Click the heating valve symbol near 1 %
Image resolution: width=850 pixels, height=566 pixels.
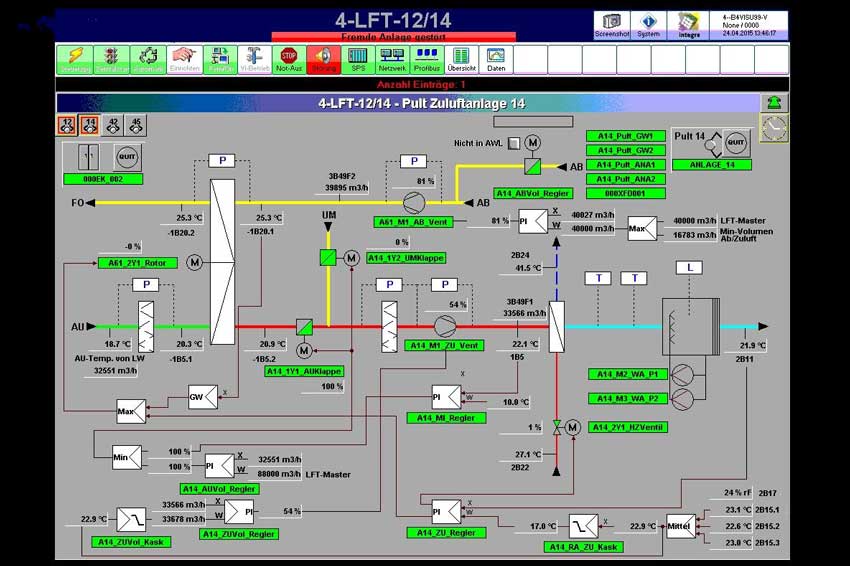point(557,428)
